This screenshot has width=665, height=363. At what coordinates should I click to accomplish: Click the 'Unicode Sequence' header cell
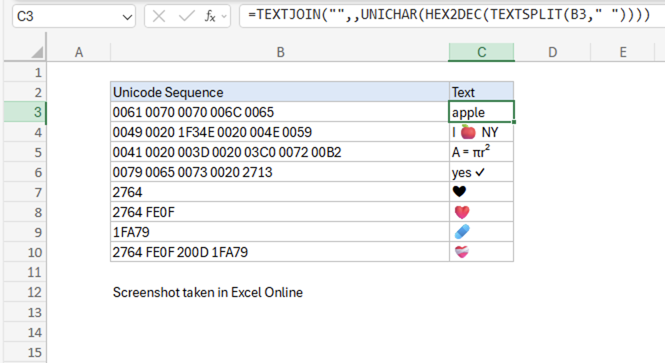pos(280,92)
